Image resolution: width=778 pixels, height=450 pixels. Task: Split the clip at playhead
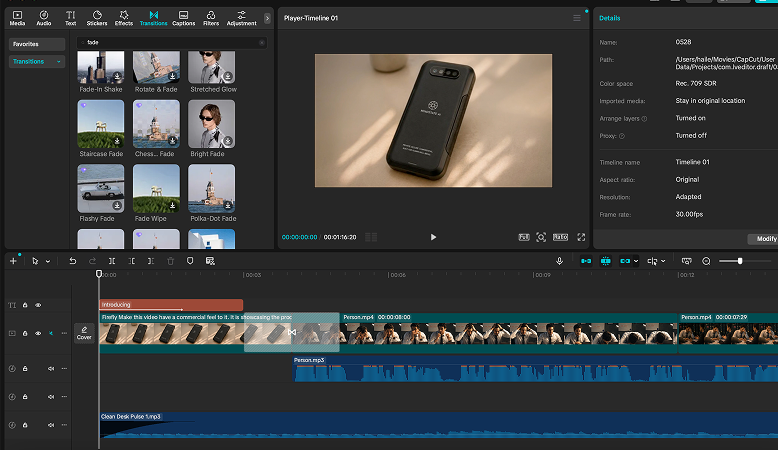click(x=112, y=261)
